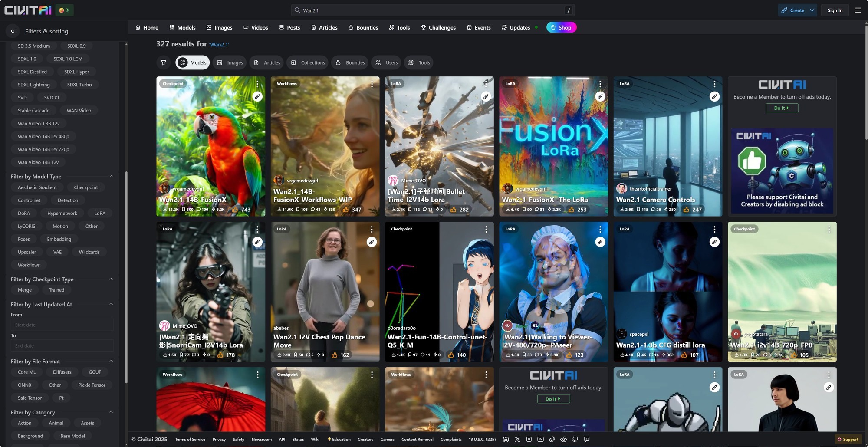Open the Create button dropdown arrow
Viewport: 868px width, 447px height.
(x=812, y=10)
